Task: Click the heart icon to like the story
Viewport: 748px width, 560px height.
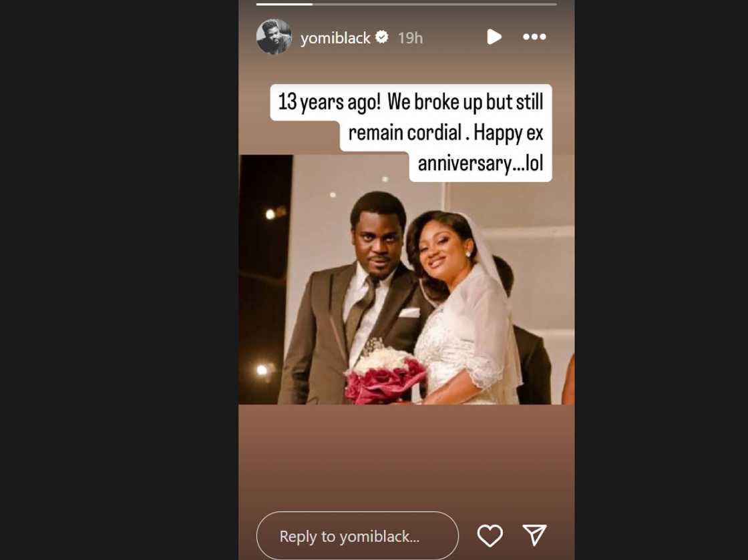Action: click(491, 535)
